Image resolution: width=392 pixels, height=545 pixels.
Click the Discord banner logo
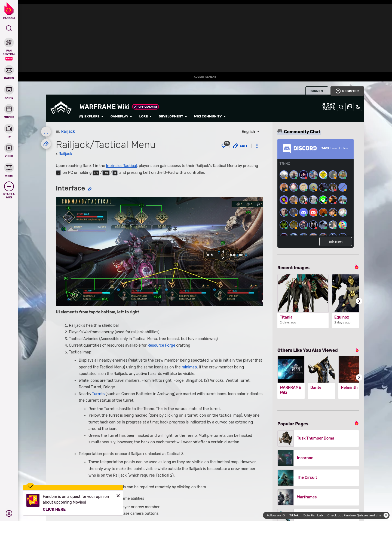coord(300,148)
